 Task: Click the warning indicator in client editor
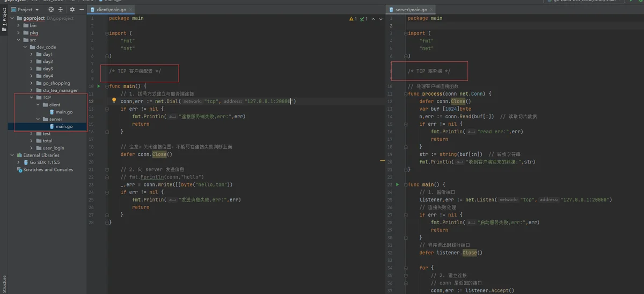pos(353,19)
